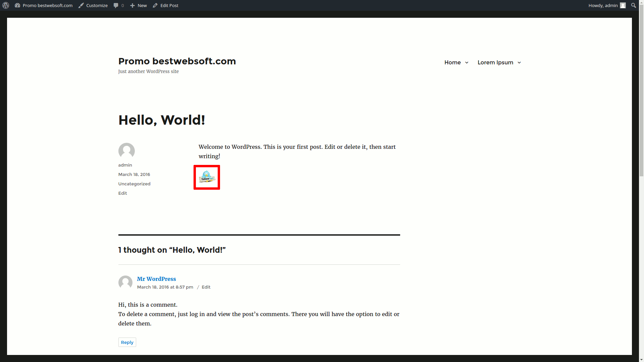Open the Promo bestwebsoft.com admin bar menu

[44, 5]
